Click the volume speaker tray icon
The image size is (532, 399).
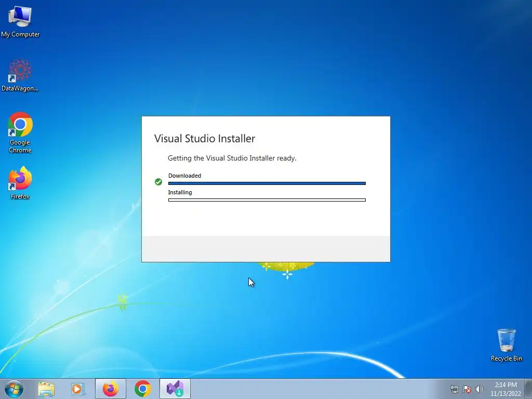480,389
